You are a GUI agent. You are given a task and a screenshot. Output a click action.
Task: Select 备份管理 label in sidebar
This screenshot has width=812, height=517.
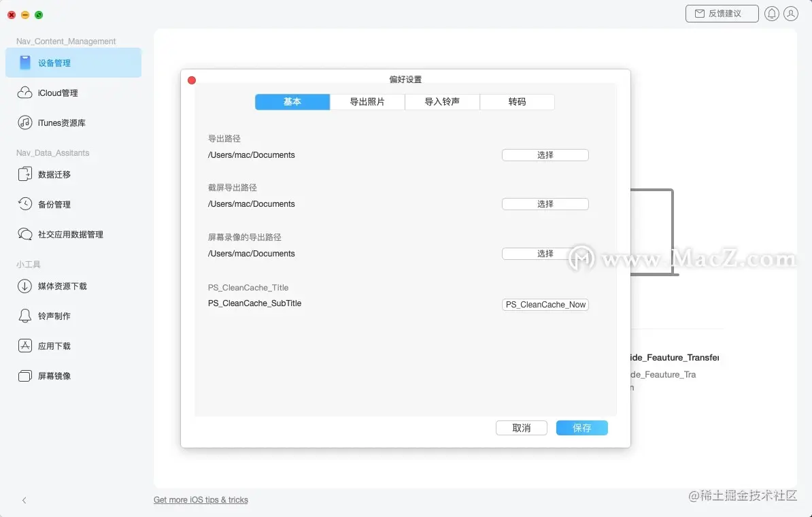pos(54,205)
